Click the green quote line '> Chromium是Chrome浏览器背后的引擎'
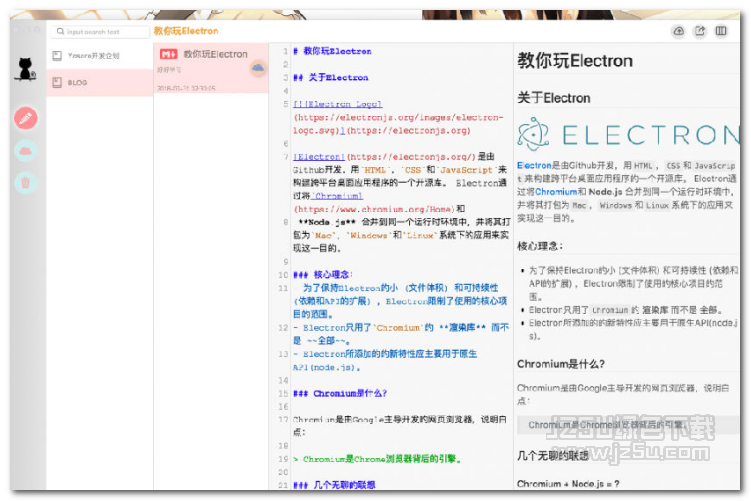Image resolution: width=751 pixels, height=501 pixels. point(377,459)
